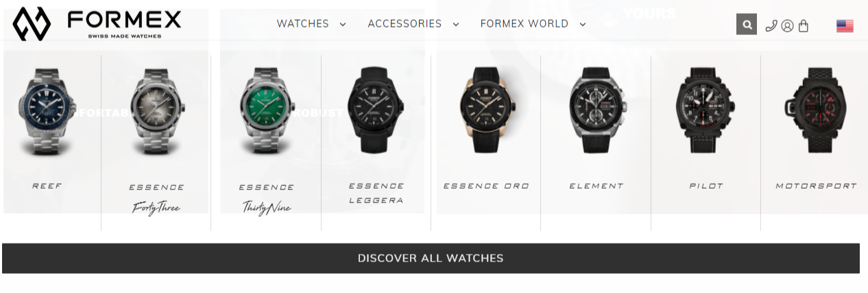Open the user account icon
The image size is (868, 293).
[x=787, y=26]
